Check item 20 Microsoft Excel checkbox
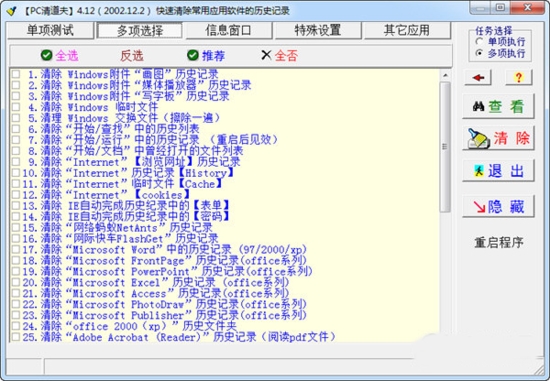Viewport: 550px width, 381px height. (x=16, y=282)
